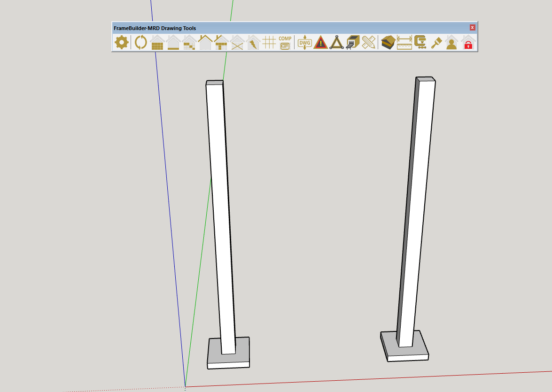This screenshot has height=392, width=552.
Task: Click the grid lines tool icon
Action: pyautogui.click(x=269, y=42)
